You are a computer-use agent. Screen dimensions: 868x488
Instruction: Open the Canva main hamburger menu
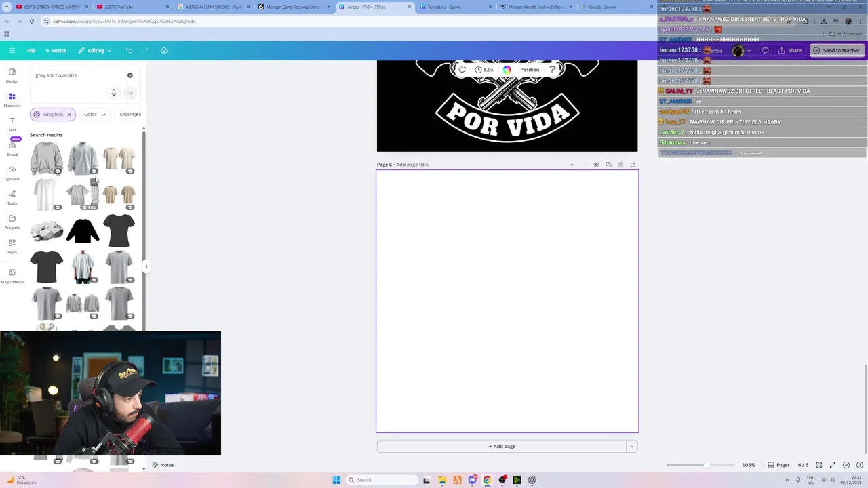[12, 50]
